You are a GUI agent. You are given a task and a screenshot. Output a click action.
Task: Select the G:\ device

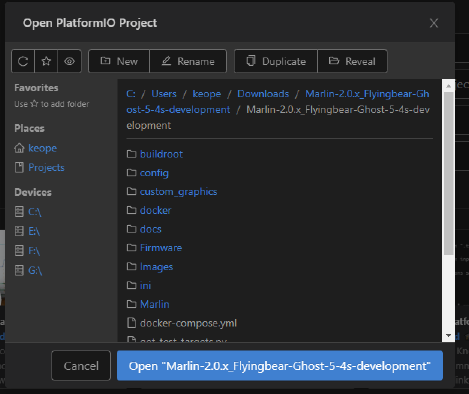click(35, 270)
